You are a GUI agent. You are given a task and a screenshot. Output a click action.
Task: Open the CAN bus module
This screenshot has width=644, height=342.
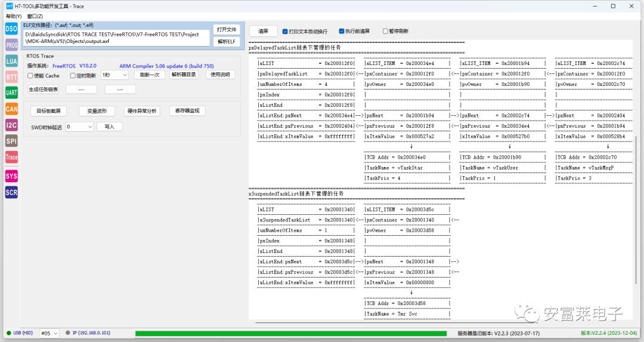(x=11, y=109)
